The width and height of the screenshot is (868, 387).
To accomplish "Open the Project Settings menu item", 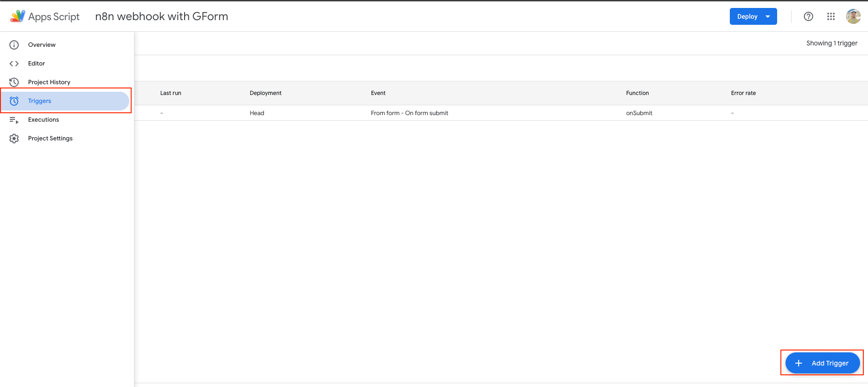I will pos(65,139).
